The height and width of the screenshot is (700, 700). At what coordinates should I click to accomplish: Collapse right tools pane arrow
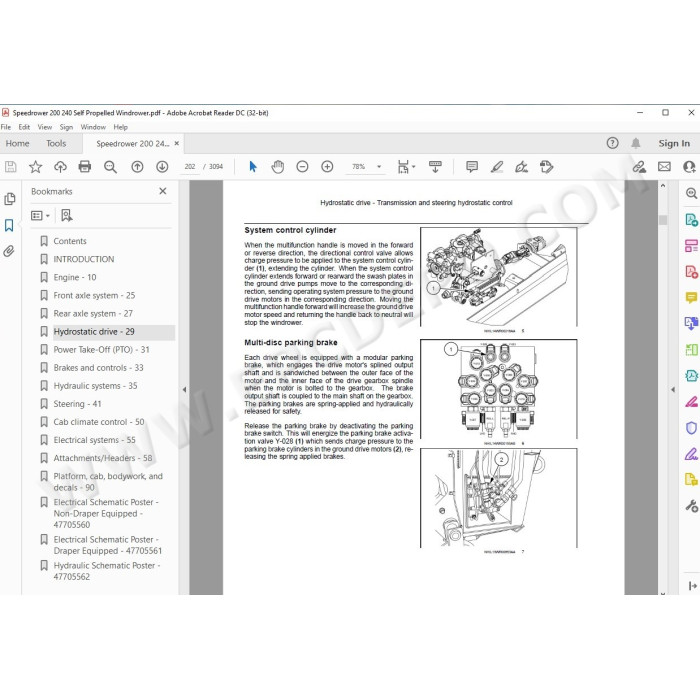673,390
